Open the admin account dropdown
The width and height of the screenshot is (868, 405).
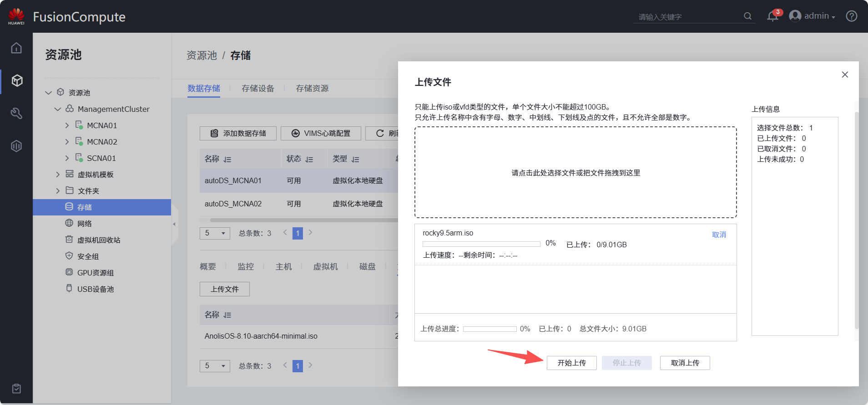click(819, 16)
